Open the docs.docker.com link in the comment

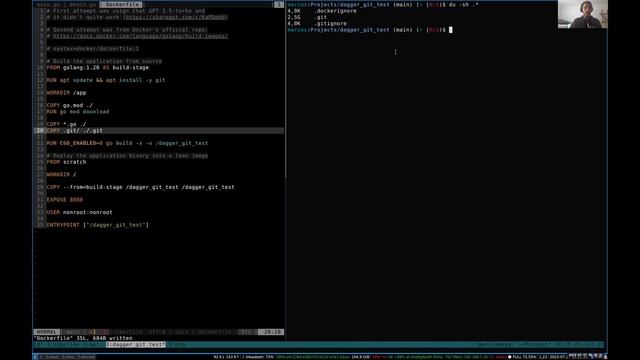tap(140, 36)
